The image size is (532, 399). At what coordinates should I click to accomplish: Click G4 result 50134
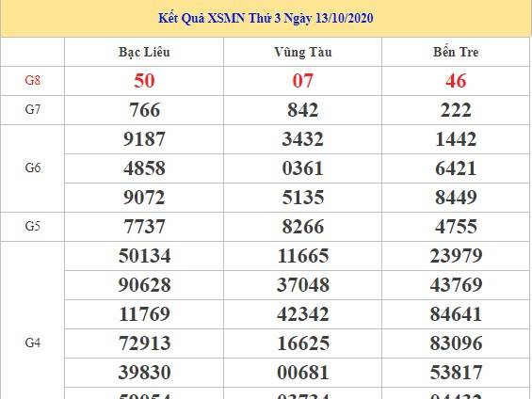tap(144, 256)
